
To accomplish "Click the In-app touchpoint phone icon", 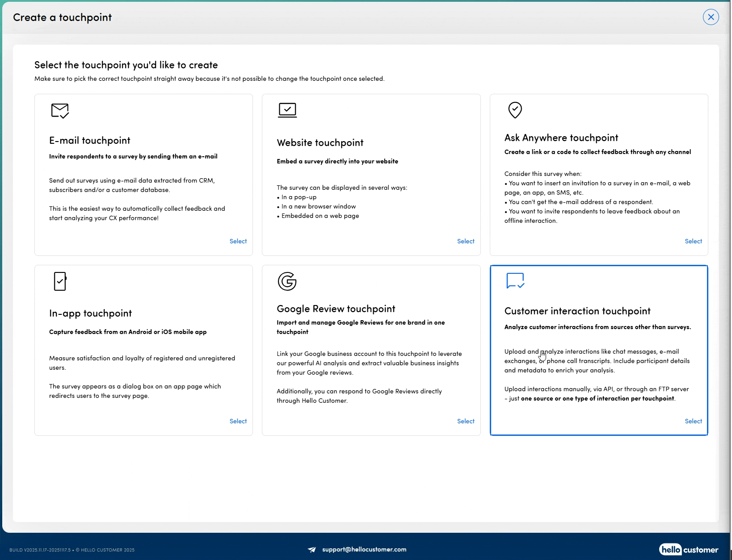I will tap(60, 281).
